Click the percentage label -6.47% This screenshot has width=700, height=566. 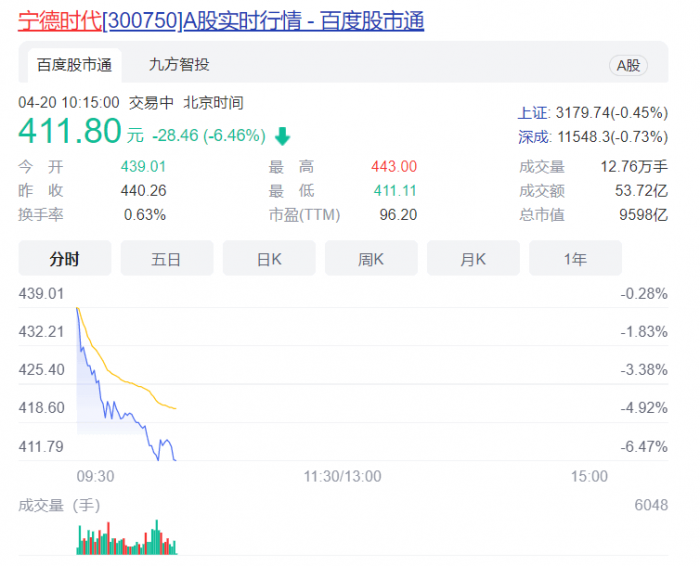644,446
